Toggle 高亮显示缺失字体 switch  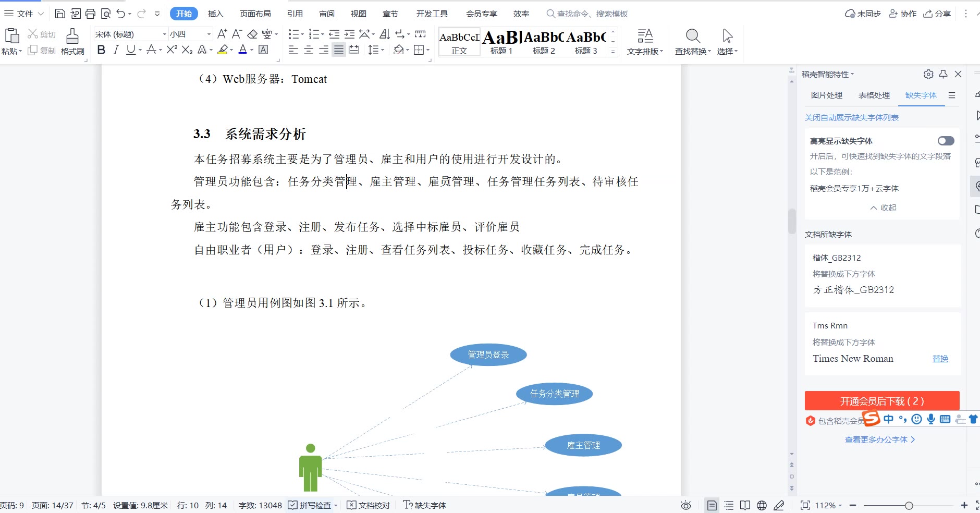[x=946, y=141]
